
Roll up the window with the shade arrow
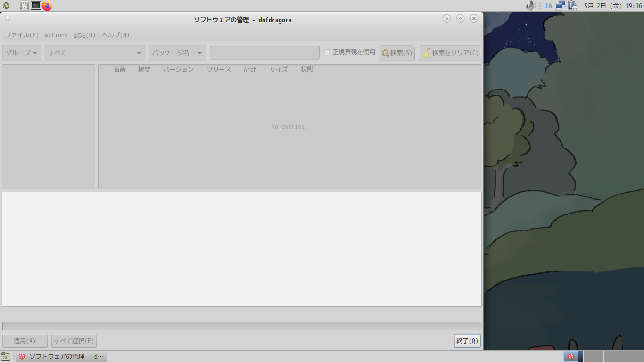(460, 18)
